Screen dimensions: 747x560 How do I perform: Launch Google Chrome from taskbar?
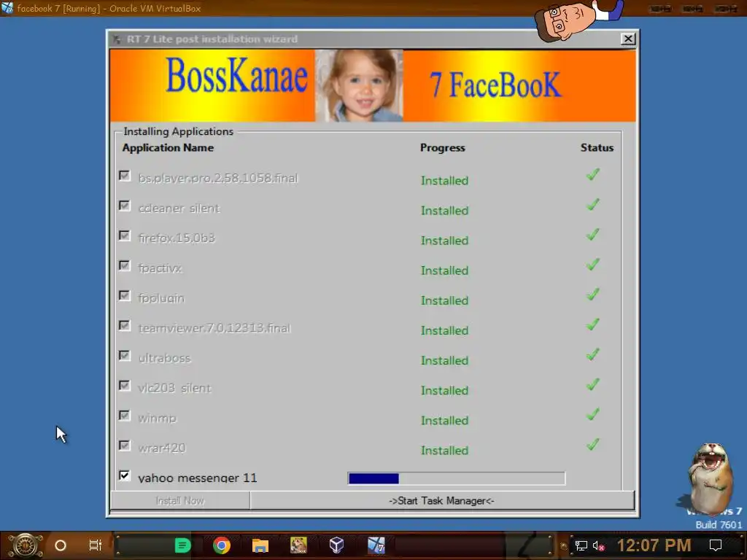[x=222, y=545]
